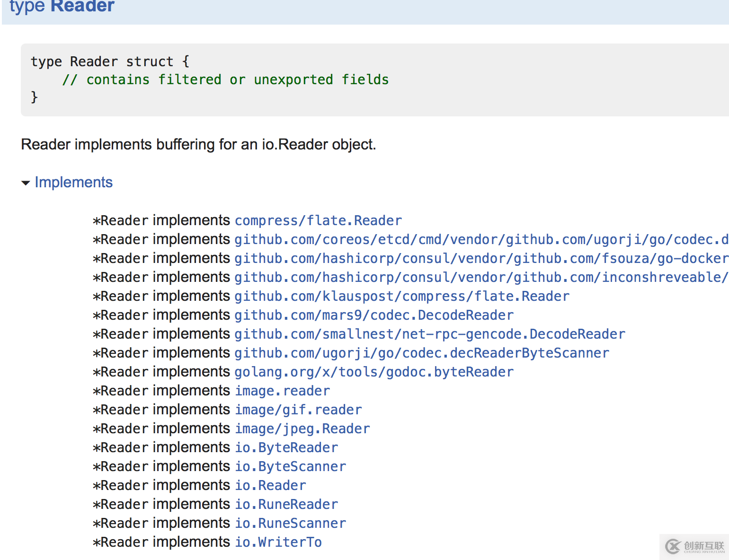
Task: Open compress/flate.Reader link
Action: point(318,220)
